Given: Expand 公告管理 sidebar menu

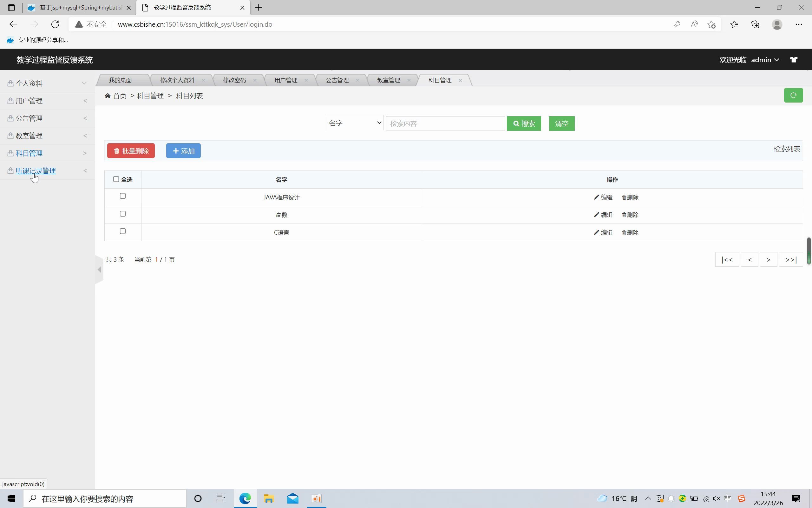Looking at the screenshot, I should 47,118.
